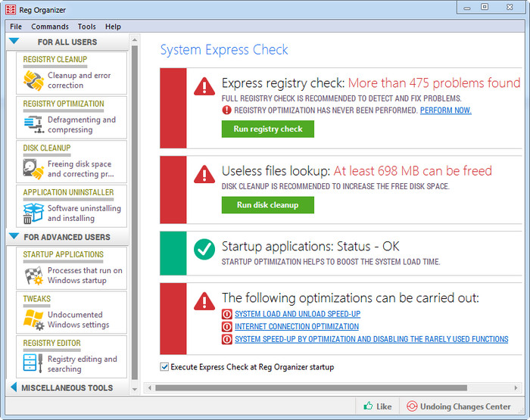Maximize the Reg Organizer window
Screen dimensions: 530x420
[485, 7]
